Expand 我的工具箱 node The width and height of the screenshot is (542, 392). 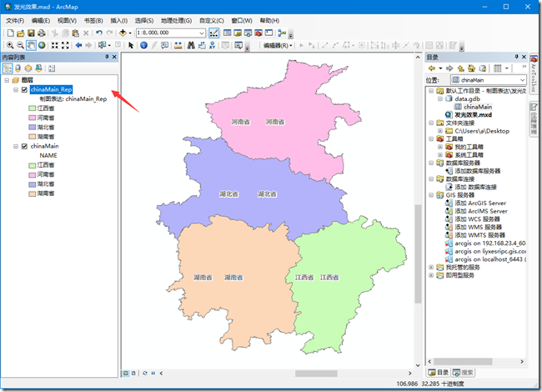click(440, 147)
